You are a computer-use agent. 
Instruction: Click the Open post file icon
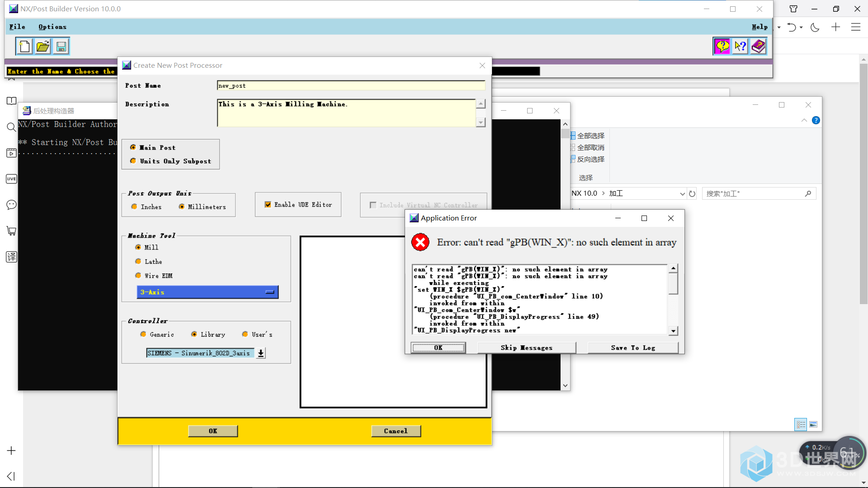click(x=43, y=47)
